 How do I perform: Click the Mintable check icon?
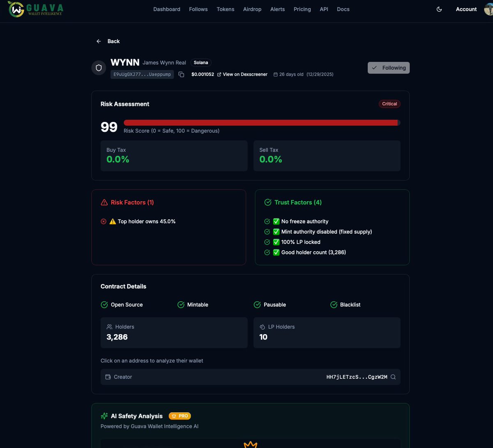[x=181, y=305]
